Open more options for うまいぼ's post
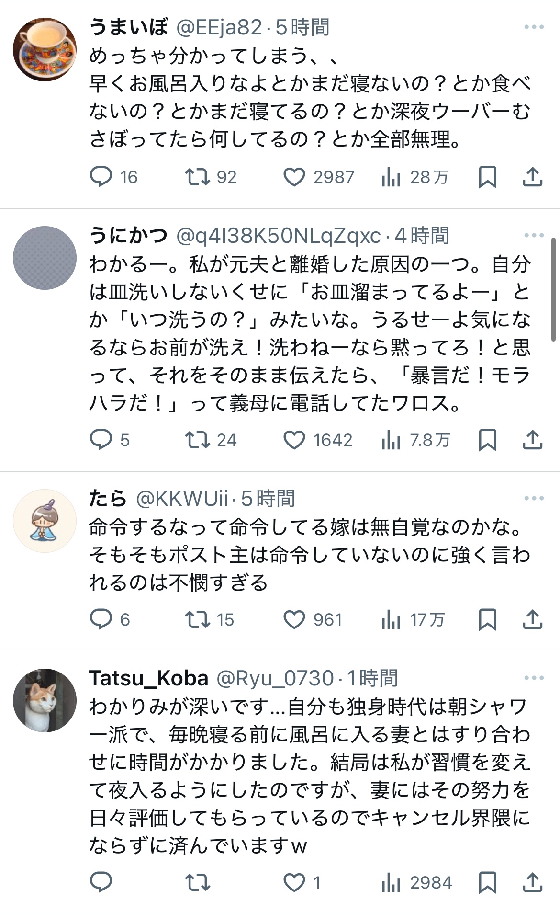The width and height of the screenshot is (560, 924). (x=534, y=27)
